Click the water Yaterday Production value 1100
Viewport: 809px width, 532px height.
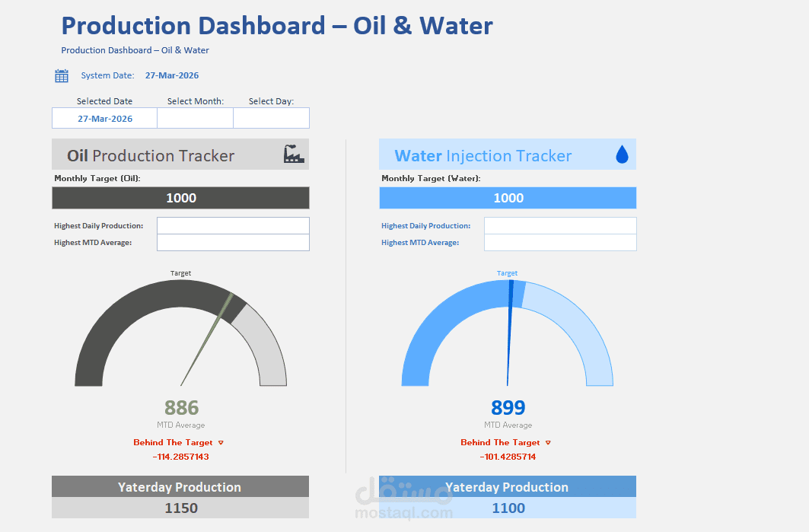508,508
